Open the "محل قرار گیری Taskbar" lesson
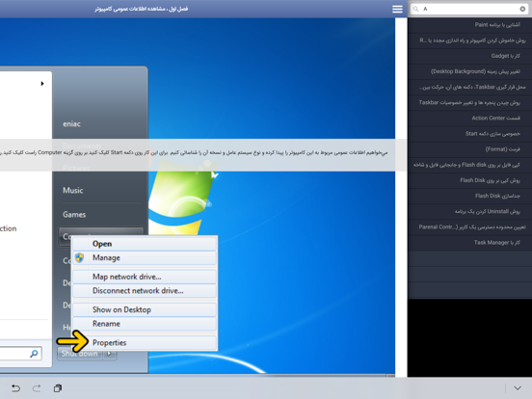This screenshot has height=399, width=532. point(469,87)
